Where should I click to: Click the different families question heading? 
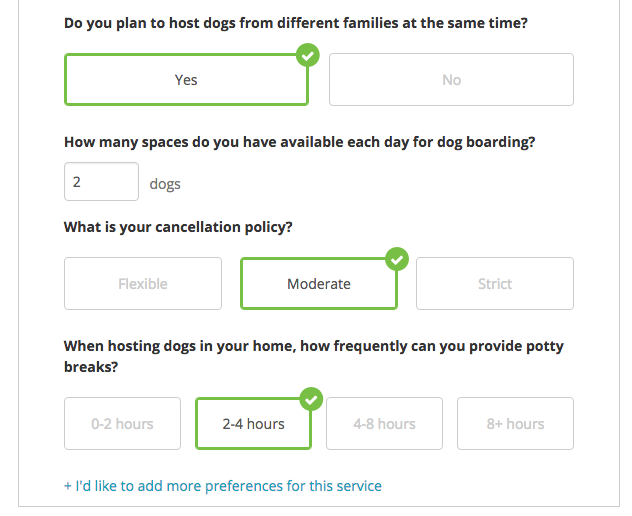point(296,23)
